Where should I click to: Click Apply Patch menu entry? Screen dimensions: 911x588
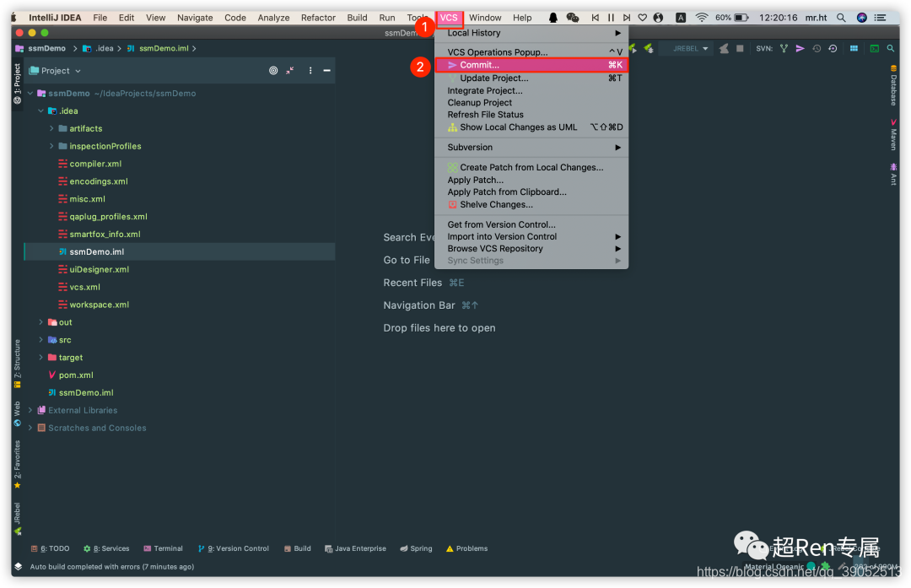coord(531,181)
